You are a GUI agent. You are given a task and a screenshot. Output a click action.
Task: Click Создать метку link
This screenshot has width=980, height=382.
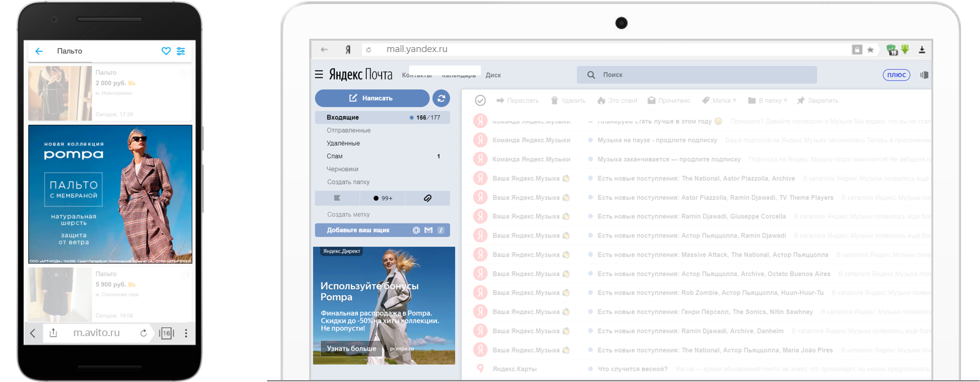tap(348, 214)
